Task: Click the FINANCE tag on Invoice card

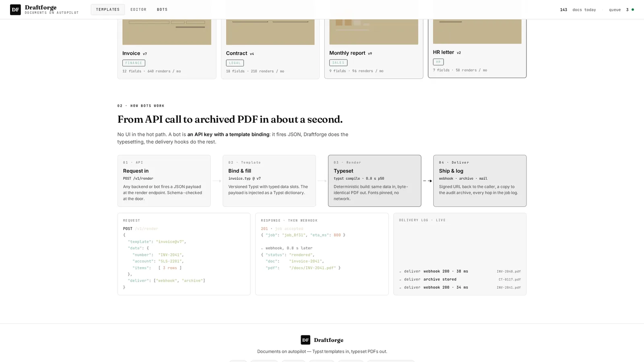Action: tap(134, 63)
